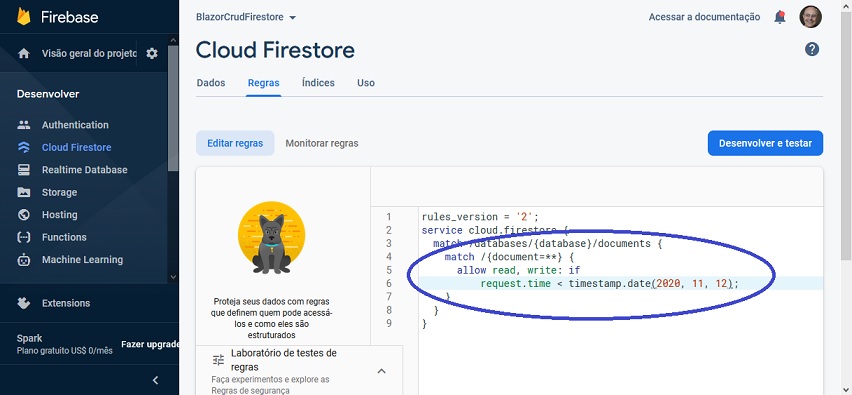Click the sidebar scrollbar thumb

[173, 109]
